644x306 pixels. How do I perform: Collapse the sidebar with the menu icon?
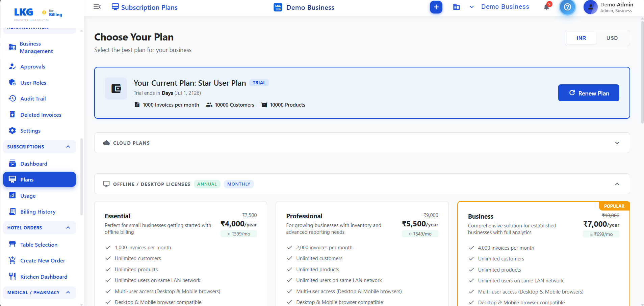[x=97, y=7]
